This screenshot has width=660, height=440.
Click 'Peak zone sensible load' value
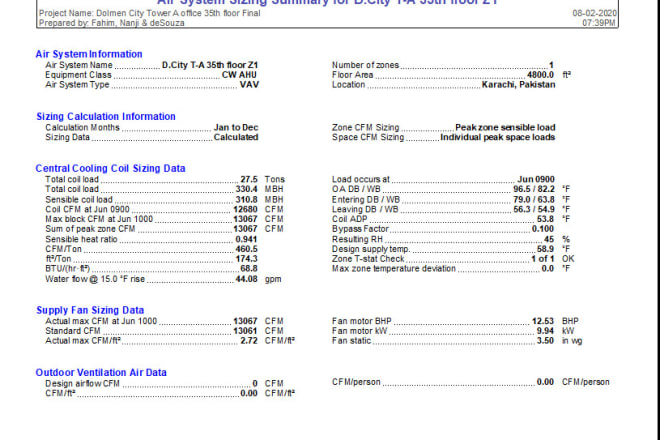(x=505, y=127)
